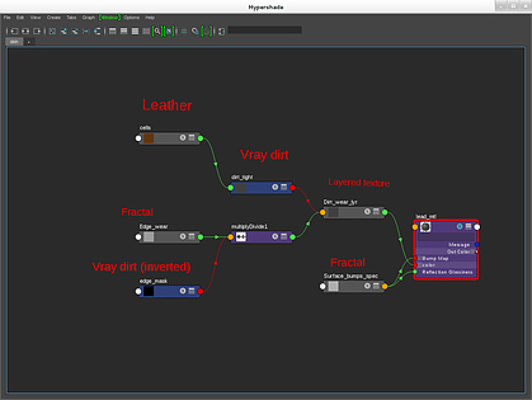Click the dark search field in the toolbar

pyautogui.click(x=265, y=30)
